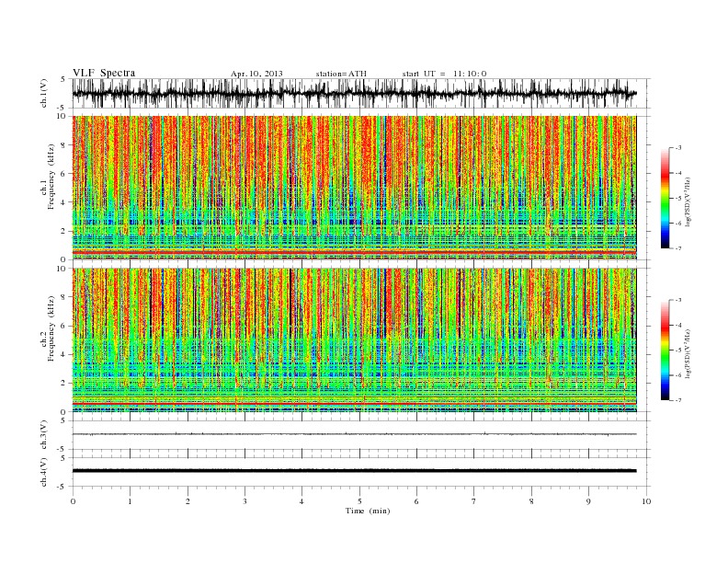This screenshot has height=563, width=728.
Task: Click the "4" kHz tick of ch.2 spectrogram
Action: click(64, 355)
